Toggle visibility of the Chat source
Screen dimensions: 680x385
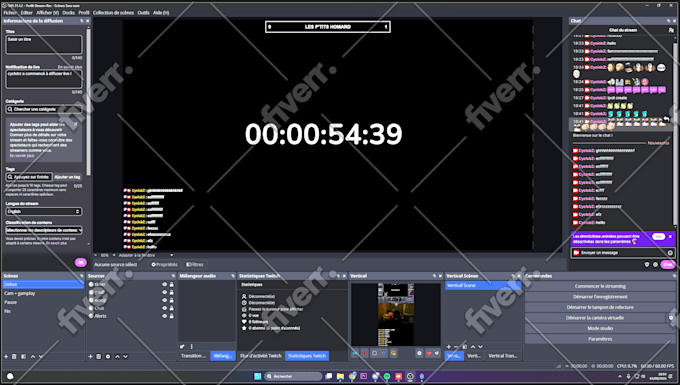[x=164, y=308]
